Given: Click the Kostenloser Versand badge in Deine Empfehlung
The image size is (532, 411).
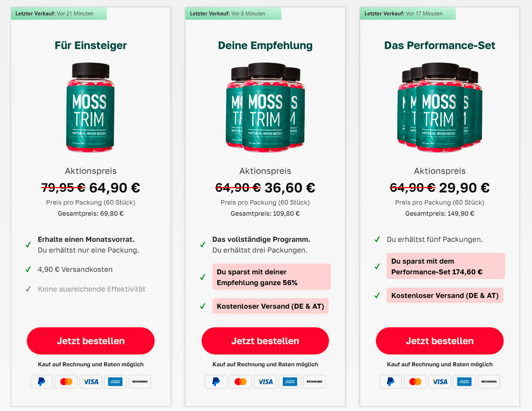Looking at the screenshot, I should point(270,306).
